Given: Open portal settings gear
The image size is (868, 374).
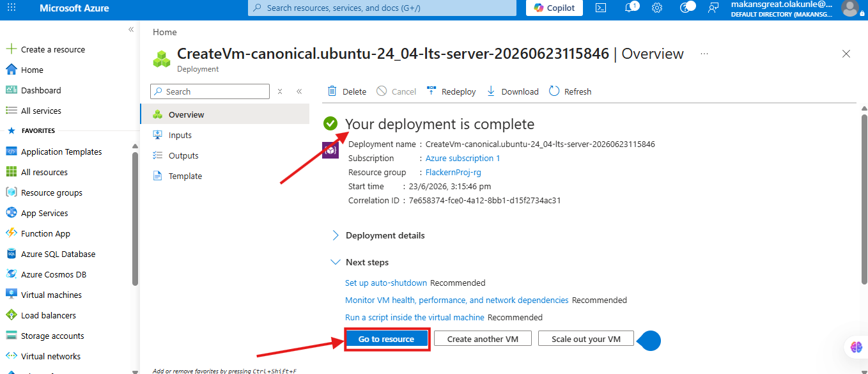Looking at the screenshot, I should 657,8.
